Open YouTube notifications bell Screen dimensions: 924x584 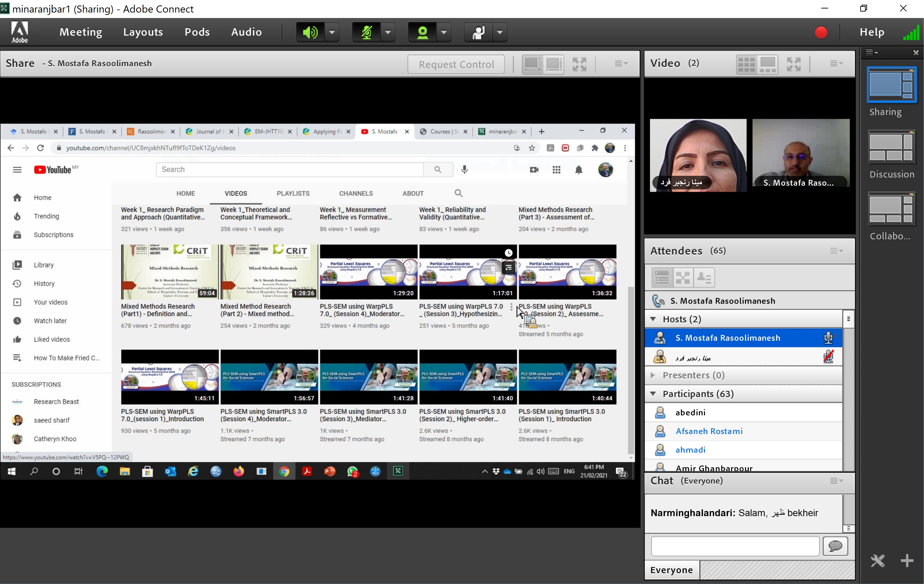(x=579, y=169)
